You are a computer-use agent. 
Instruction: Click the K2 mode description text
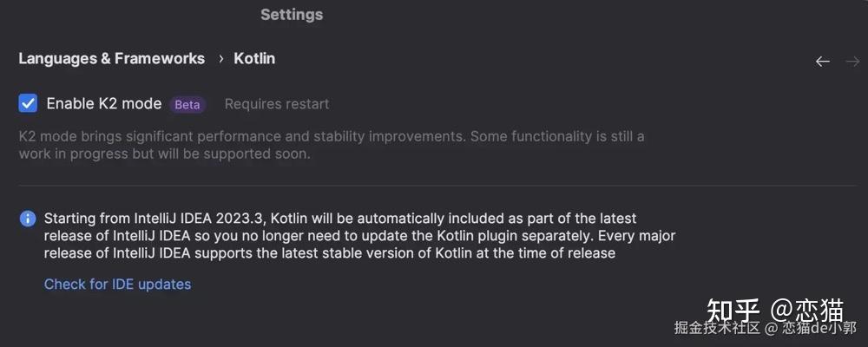coord(332,137)
